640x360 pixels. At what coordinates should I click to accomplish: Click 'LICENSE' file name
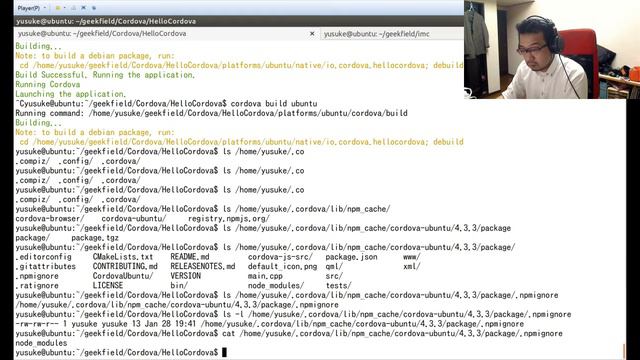(x=108, y=286)
